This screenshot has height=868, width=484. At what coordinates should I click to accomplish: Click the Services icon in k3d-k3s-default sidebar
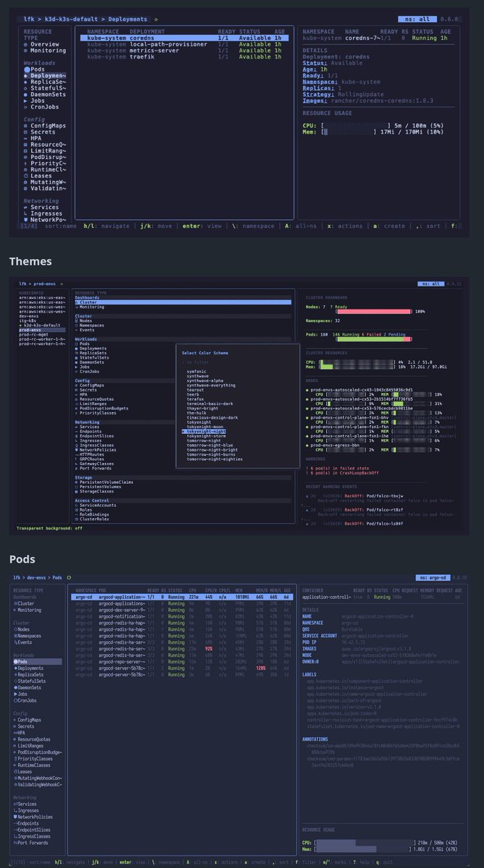pyautogui.click(x=25, y=207)
